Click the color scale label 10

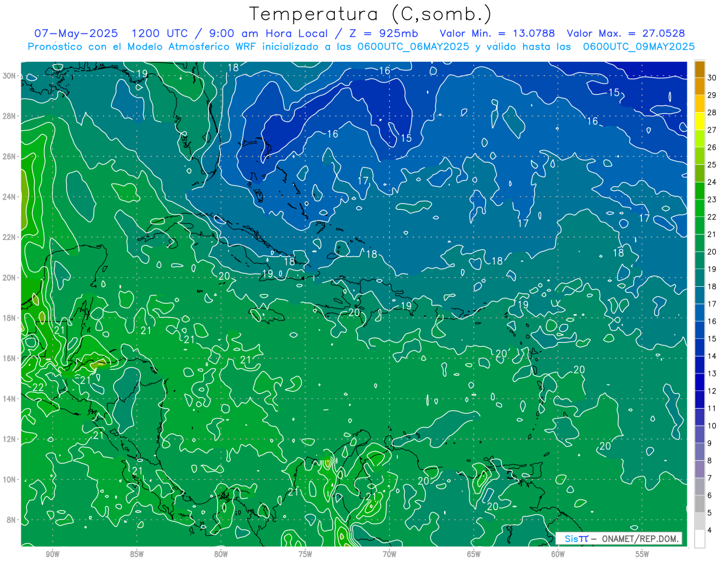point(712,426)
